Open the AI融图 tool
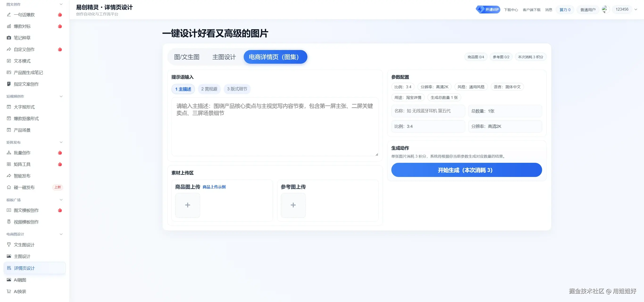The width and height of the screenshot is (644, 302). pyautogui.click(x=20, y=280)
